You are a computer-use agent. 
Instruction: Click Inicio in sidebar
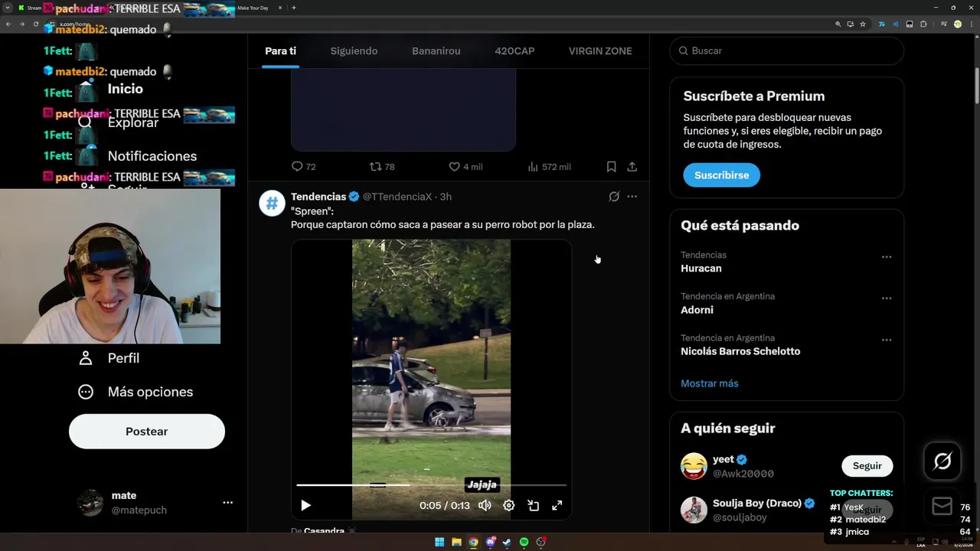pyautogui.click(x=125, y=89)
